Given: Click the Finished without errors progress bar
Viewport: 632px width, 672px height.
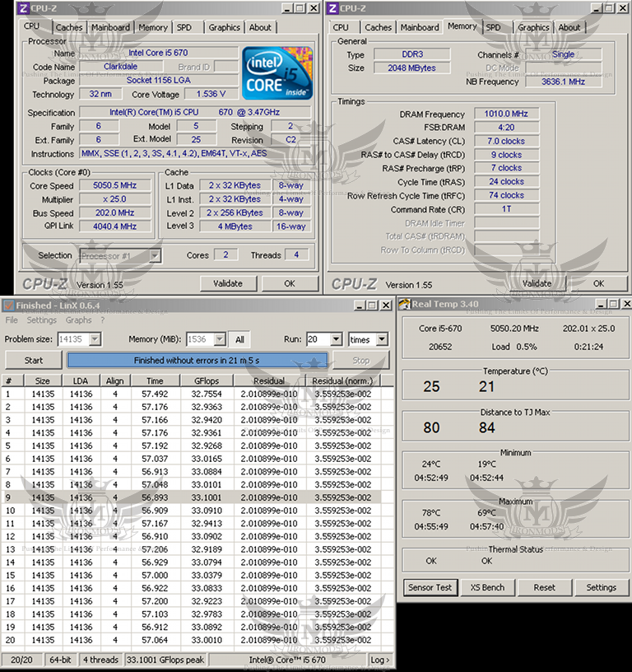Looking at the screenshot, I should point(197,361).
